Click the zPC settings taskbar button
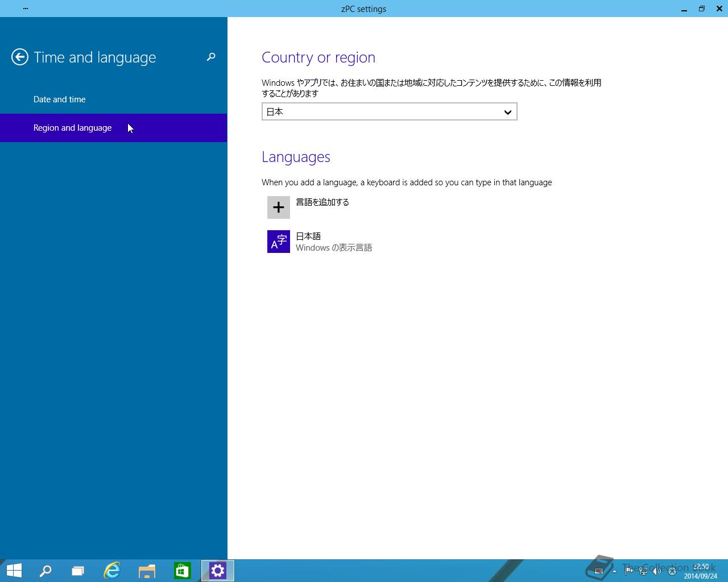Image resolution: width=728 pixels, height=582 pixels. tap(218, 571)
